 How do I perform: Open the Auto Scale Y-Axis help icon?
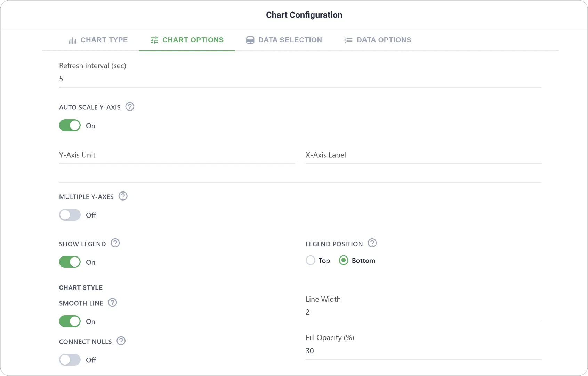[x=130, y=107]
